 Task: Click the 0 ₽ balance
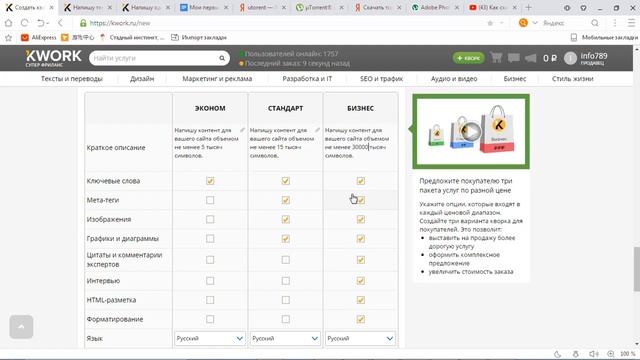pos(549,58)
